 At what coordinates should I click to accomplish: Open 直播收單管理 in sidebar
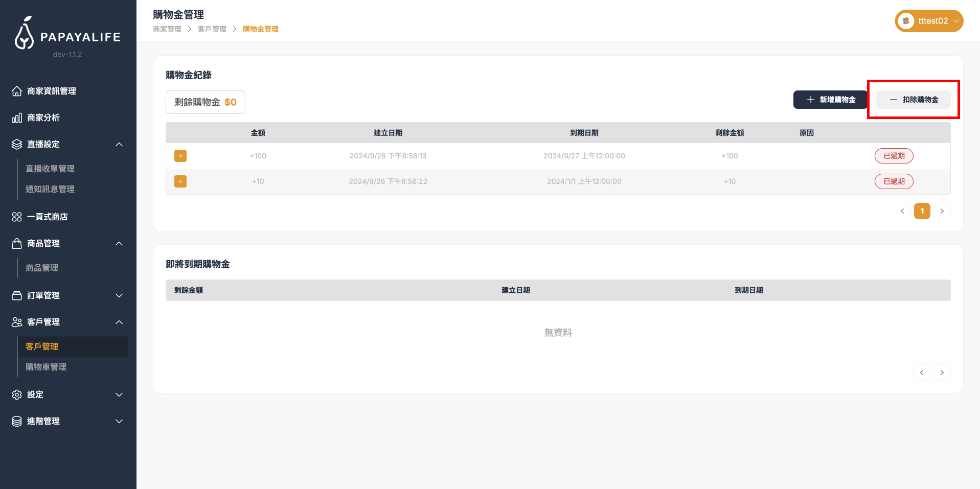[x=50, y=169]
